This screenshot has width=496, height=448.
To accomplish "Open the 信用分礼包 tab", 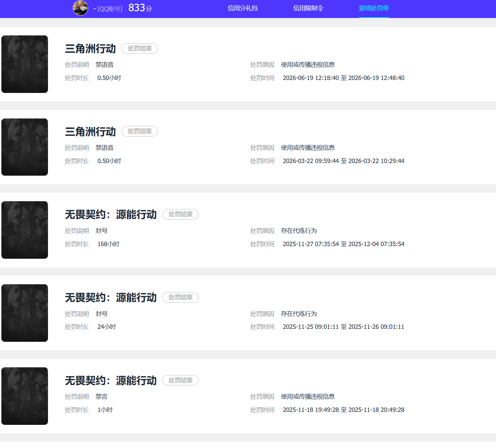I will [x=243, y=8].
